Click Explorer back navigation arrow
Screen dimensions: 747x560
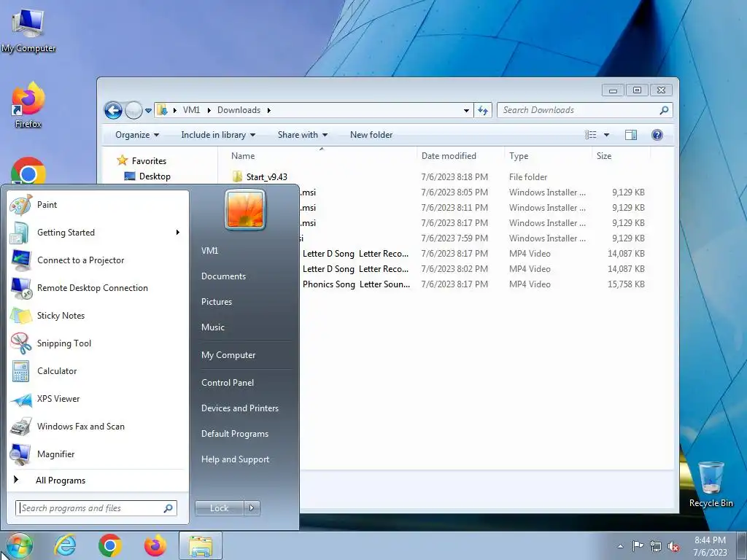point(113,111)
